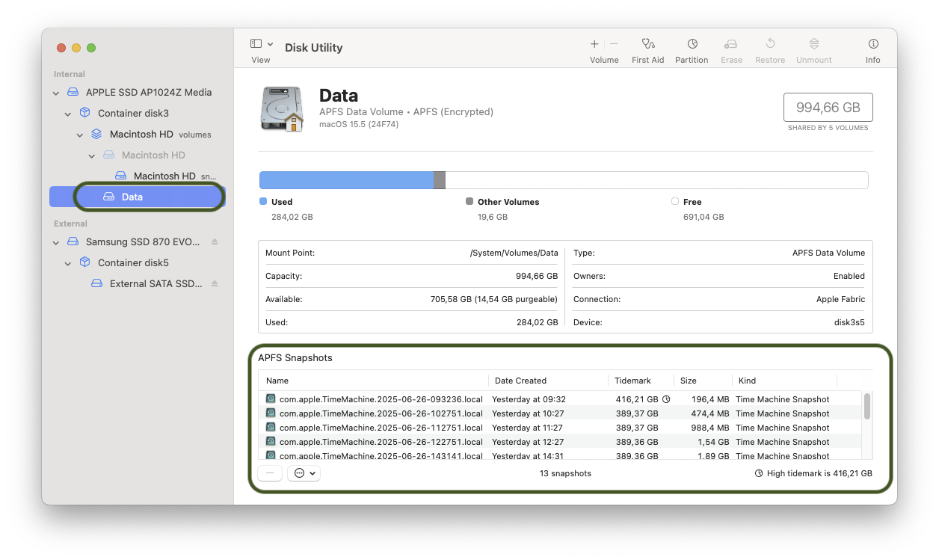Select the greyed-out Macintosh HD volume

pyautogui.click(x=153, y=155)
